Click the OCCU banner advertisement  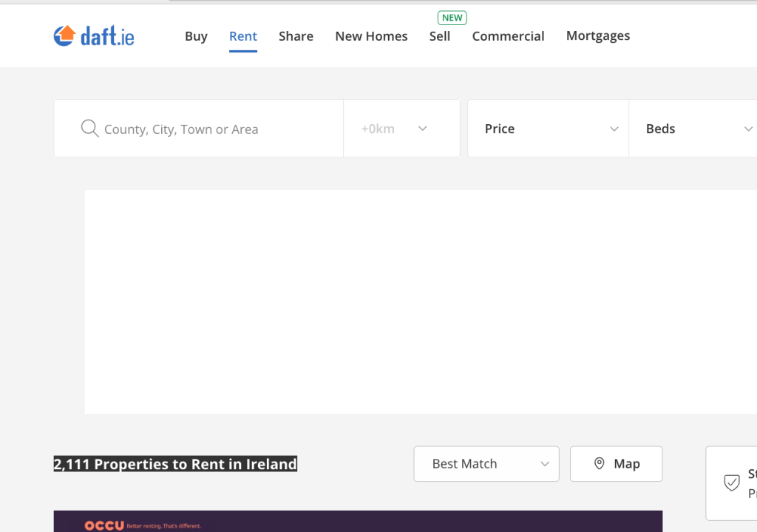pyautogui.click(x=358, y=522)
